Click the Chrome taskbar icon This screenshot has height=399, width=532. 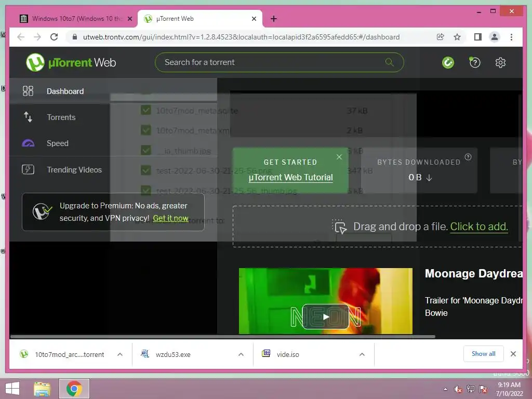pyautogui.click(x=74, y=389)
